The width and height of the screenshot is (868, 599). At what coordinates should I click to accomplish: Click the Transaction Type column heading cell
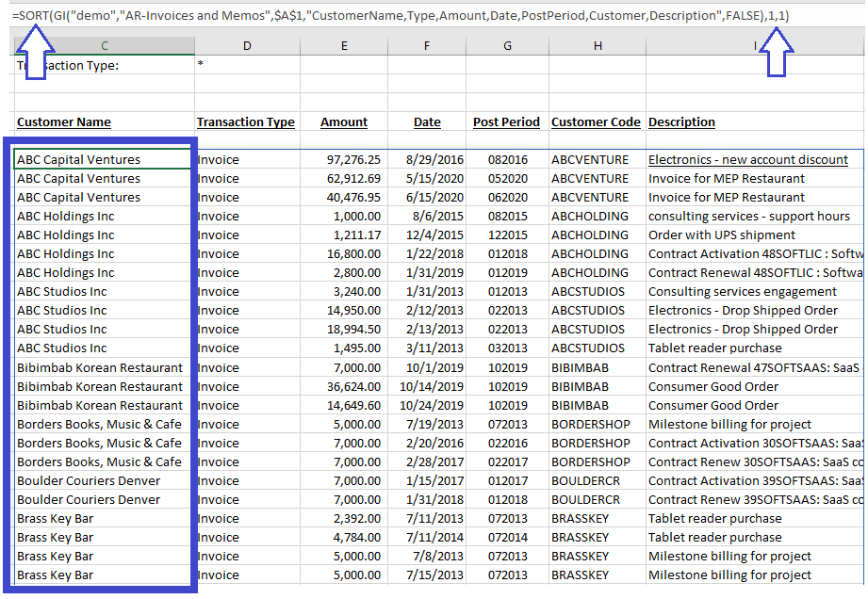tap(246, 122)
